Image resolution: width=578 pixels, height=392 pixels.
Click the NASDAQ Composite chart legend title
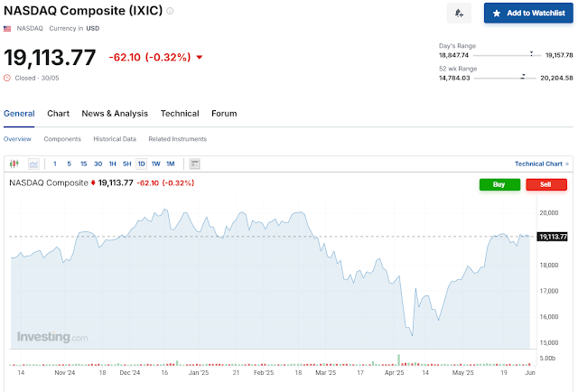pyautogui.click(x=49, y=183)
